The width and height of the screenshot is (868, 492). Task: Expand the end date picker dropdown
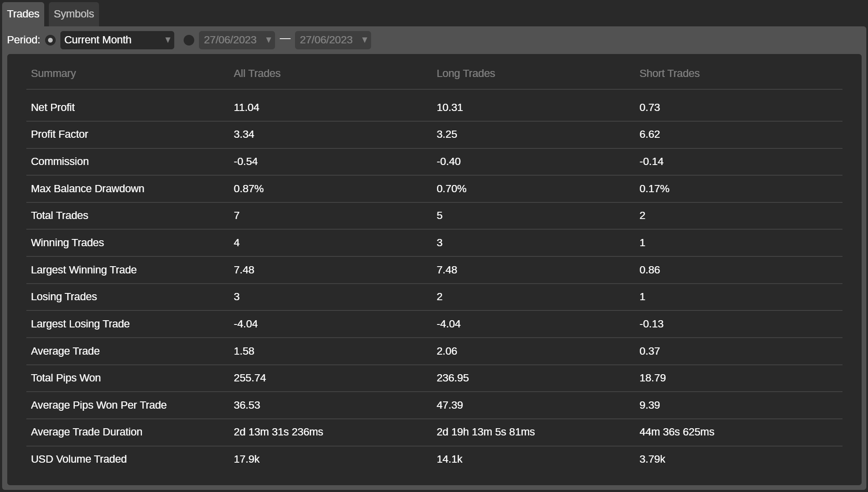tap(364, 40)
